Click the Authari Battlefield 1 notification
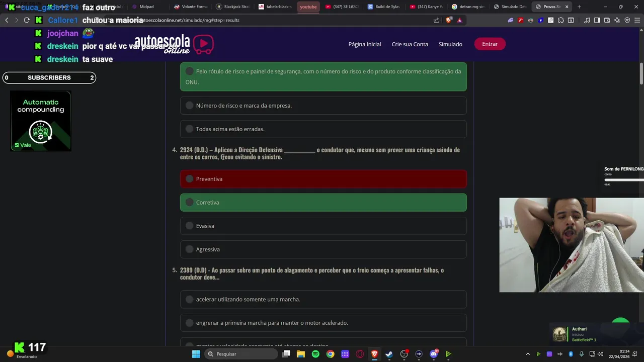This screenshot has width=644, height=362. [596, 334]
